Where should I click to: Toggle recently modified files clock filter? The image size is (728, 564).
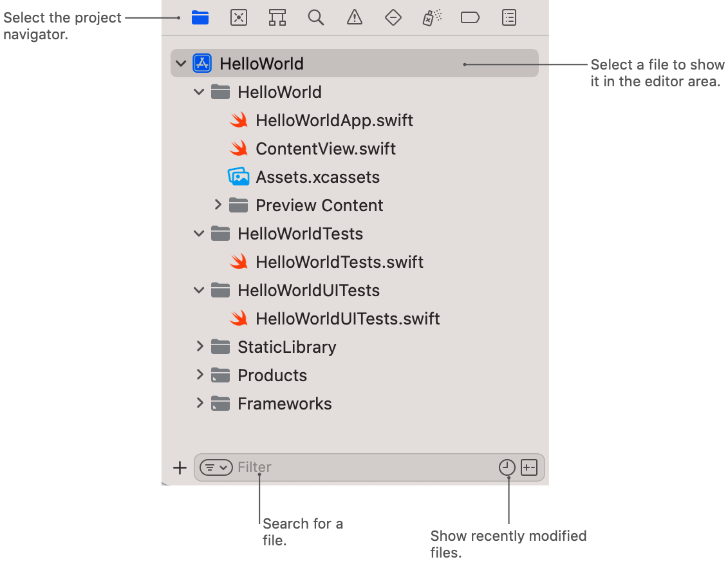pyautogui.click(x=507, y=467)
